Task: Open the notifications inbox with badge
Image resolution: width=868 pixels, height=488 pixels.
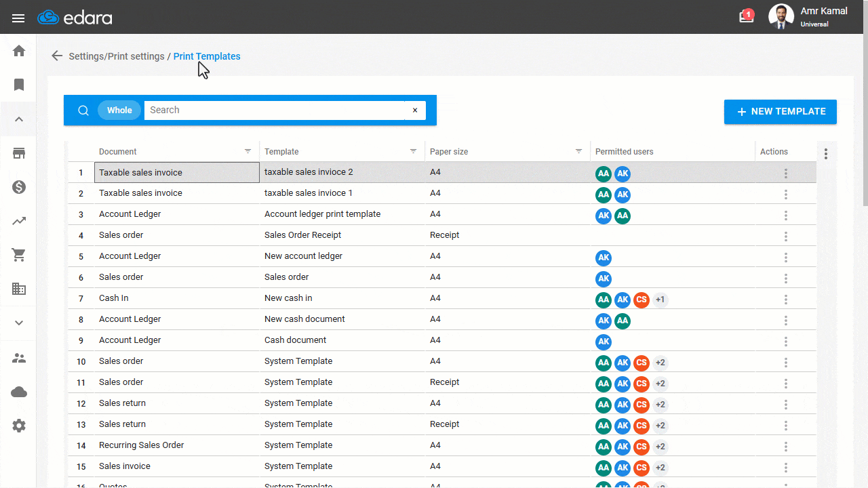Action: [x=747, y=16]
